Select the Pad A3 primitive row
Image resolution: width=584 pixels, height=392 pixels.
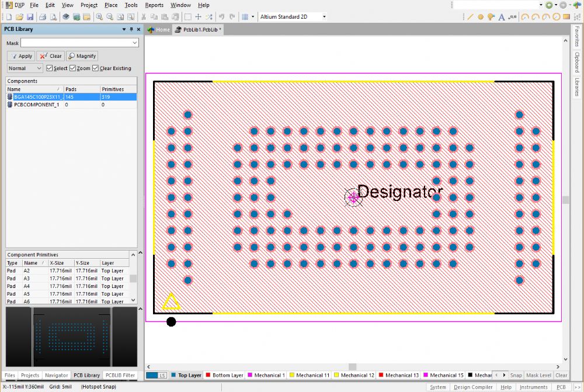(x=67, y=278)
